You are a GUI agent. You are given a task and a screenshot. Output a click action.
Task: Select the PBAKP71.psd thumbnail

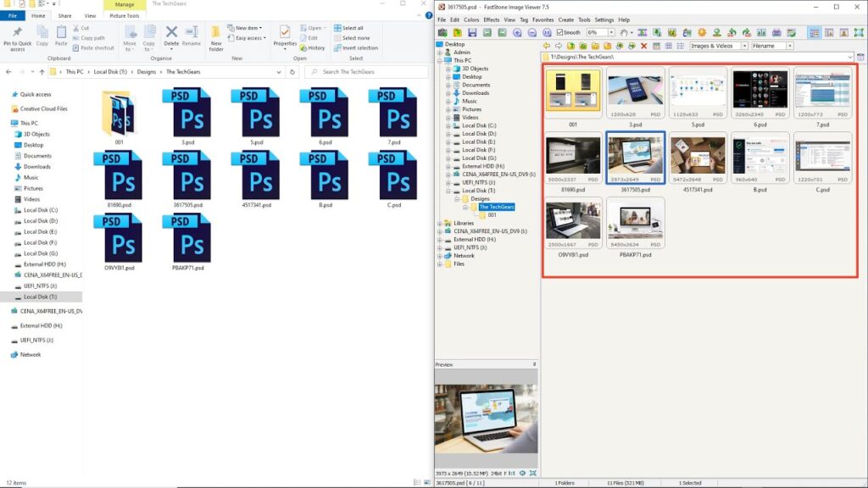coord(635,222)
